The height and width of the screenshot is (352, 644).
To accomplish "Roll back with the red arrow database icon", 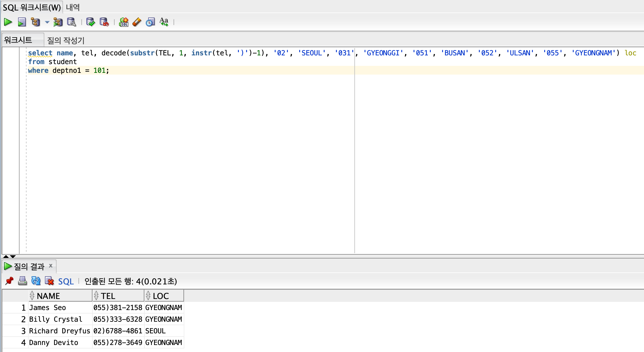I will (x=104, y=22).
